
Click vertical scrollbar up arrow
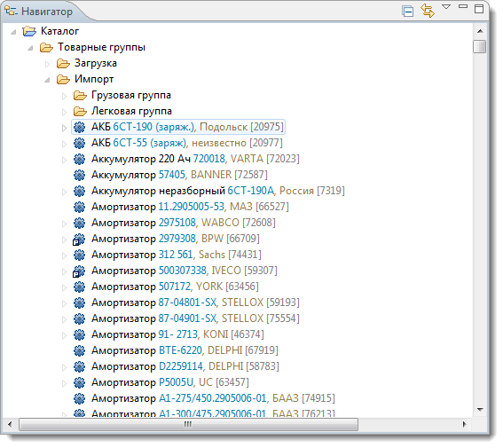coord(480,31)
